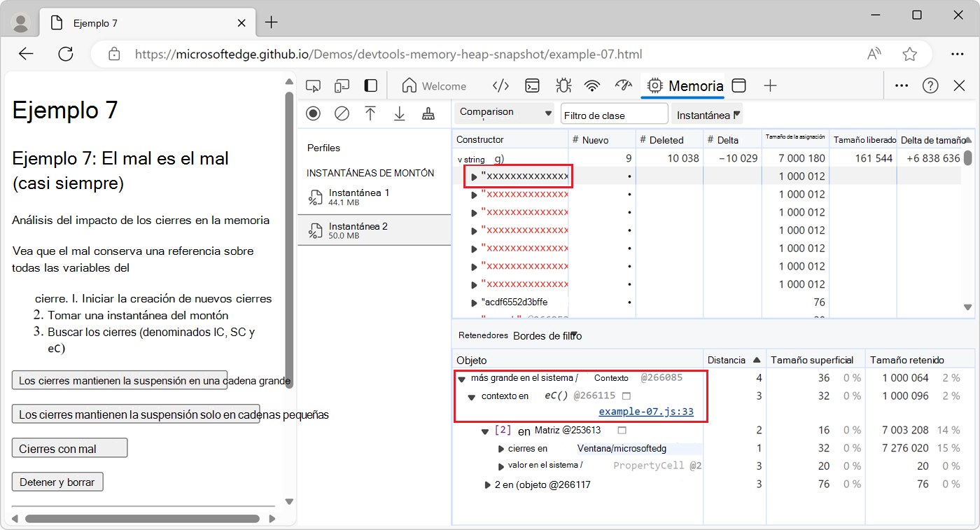Toggle read aloud icon in address bar

[874, 54]
